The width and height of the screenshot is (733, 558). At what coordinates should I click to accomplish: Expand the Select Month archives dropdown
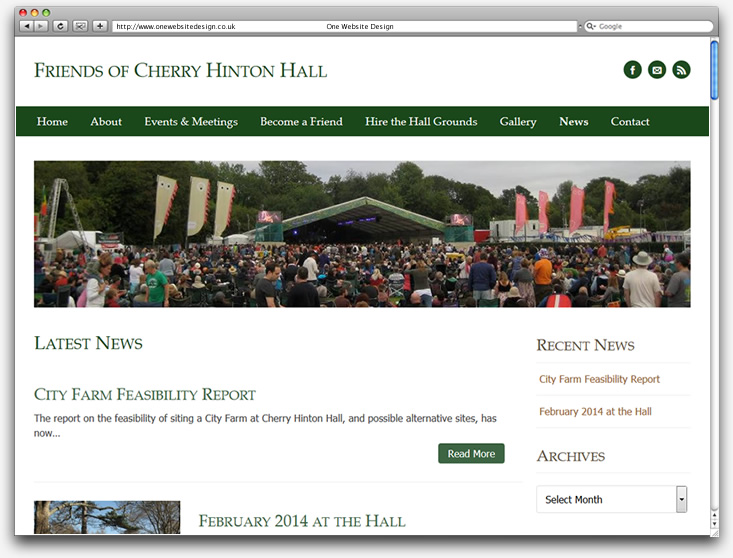(611, 499)
